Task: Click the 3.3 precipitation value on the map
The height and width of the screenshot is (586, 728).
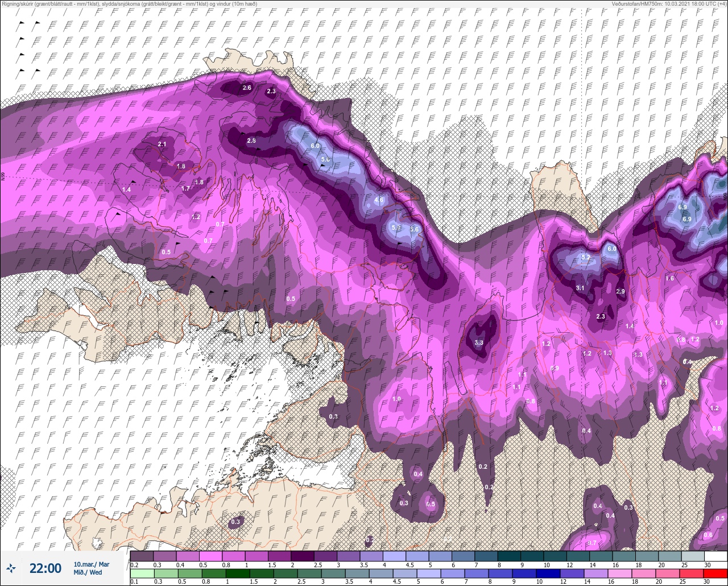Action: (x=479, y=342)
